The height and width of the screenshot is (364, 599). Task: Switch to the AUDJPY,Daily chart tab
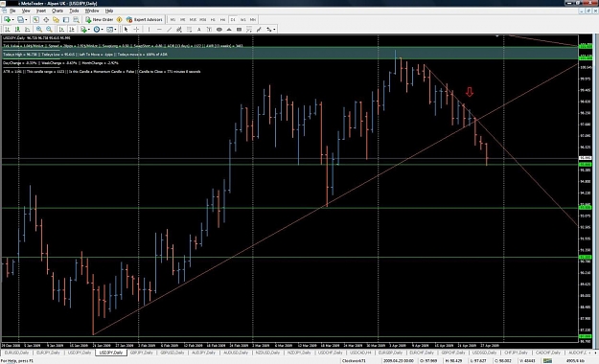tap(203, 353)
